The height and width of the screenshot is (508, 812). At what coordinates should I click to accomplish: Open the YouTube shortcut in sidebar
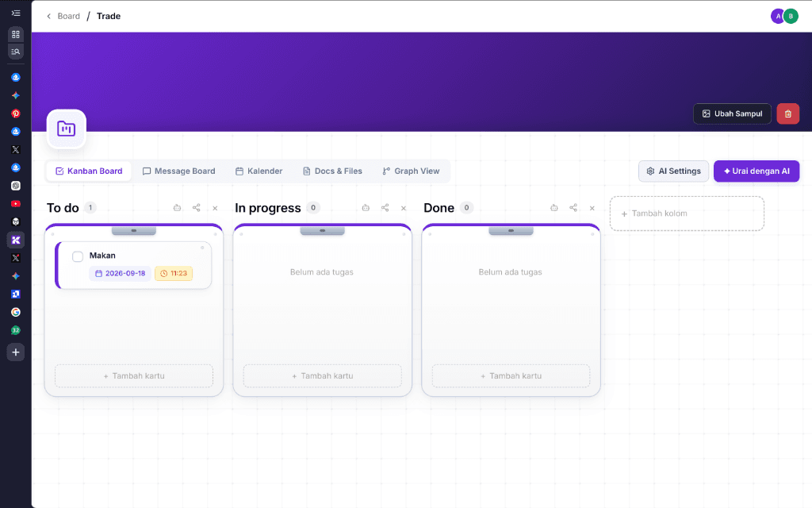coord(16,204)
